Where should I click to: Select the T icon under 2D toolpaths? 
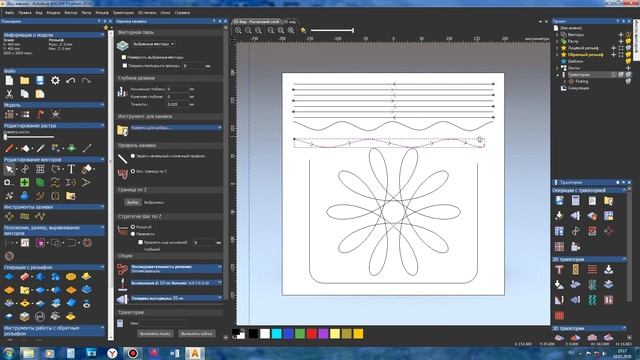coord(559,269)
